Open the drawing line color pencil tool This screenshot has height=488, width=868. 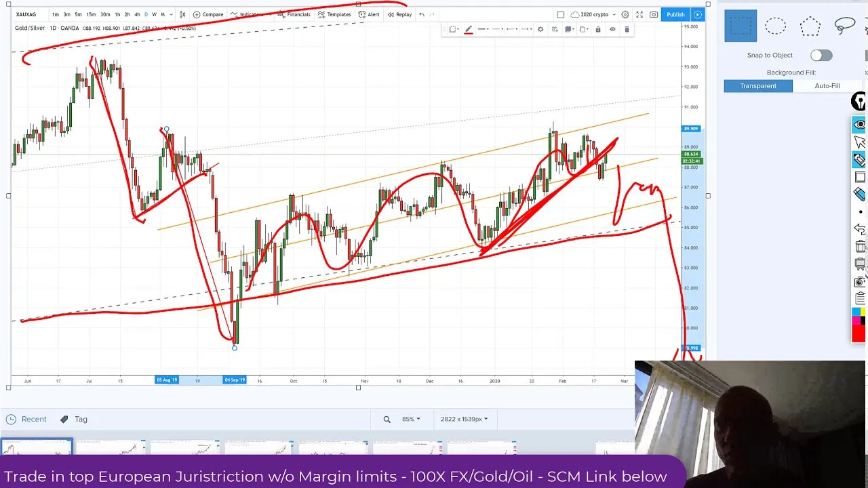click(x=469, y=29)
